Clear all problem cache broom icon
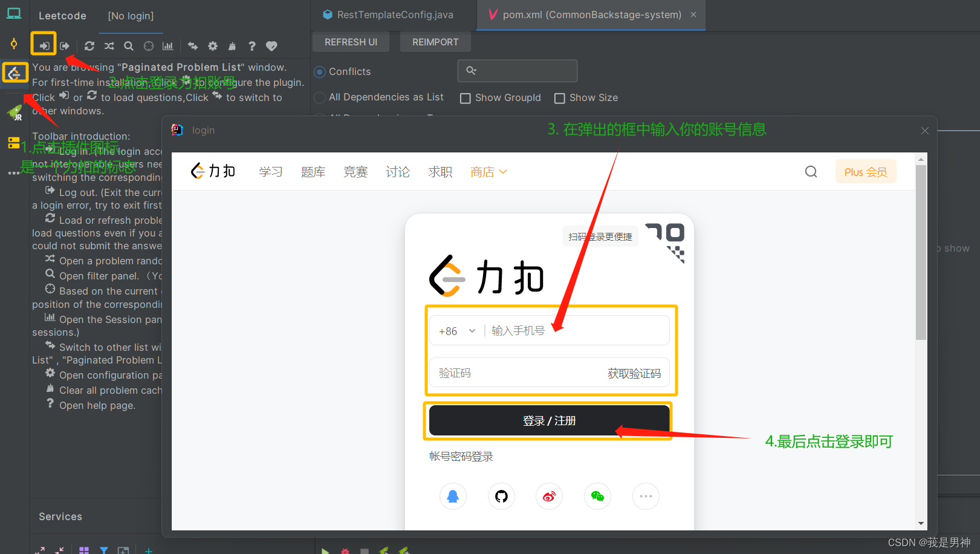 point(232,46)
